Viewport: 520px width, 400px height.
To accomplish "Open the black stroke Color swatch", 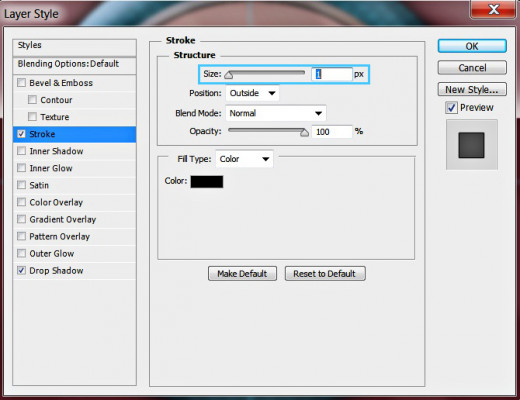I will pos(207,182).
